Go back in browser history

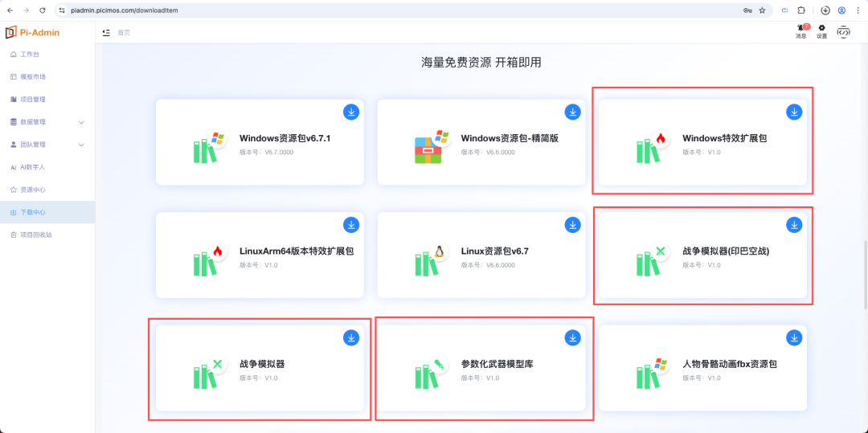tap(10, 10)
